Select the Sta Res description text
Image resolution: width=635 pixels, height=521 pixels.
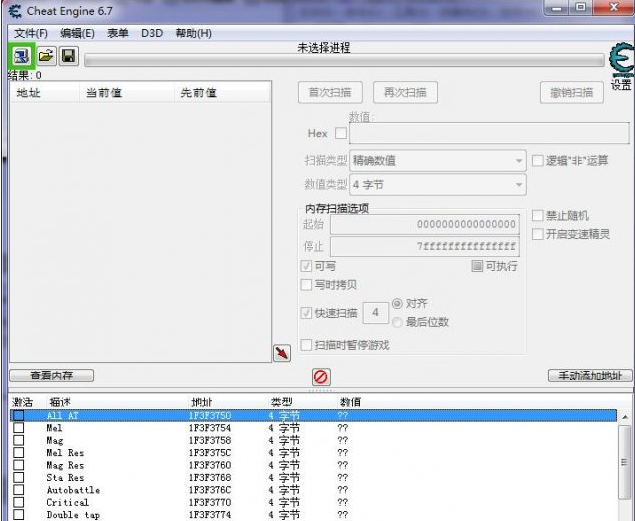coord(65,478)
